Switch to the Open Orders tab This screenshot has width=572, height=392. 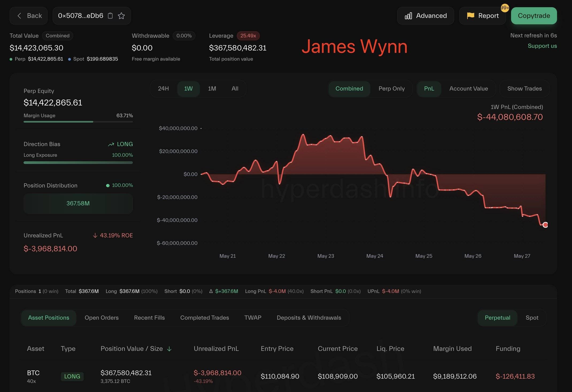pos(102,318)
